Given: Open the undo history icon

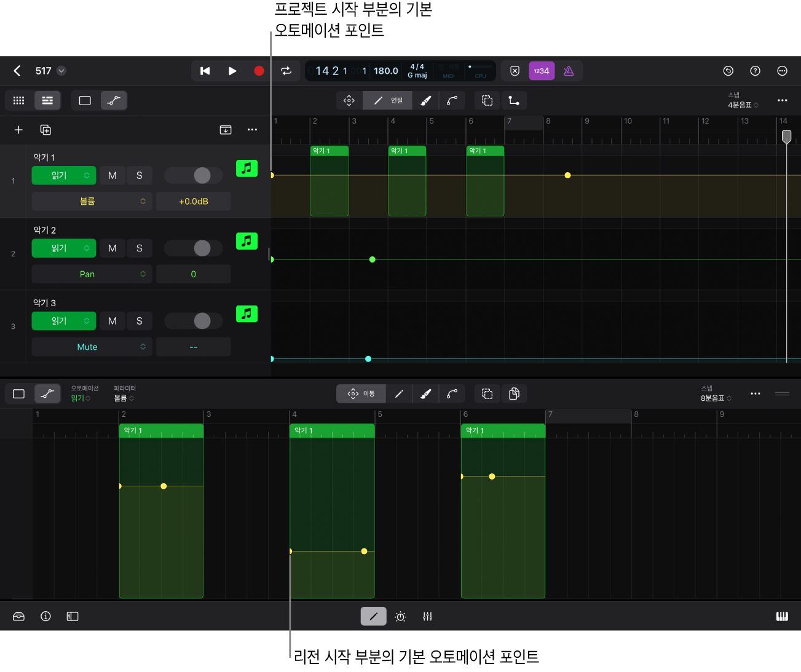Looking at the screenshot, I should [728, 71].
